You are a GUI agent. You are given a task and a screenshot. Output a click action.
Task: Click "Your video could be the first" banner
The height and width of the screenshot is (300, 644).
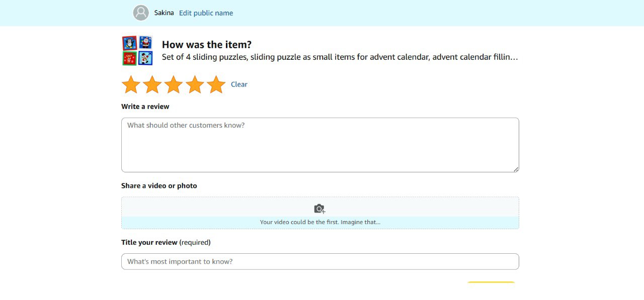(320, 222)
